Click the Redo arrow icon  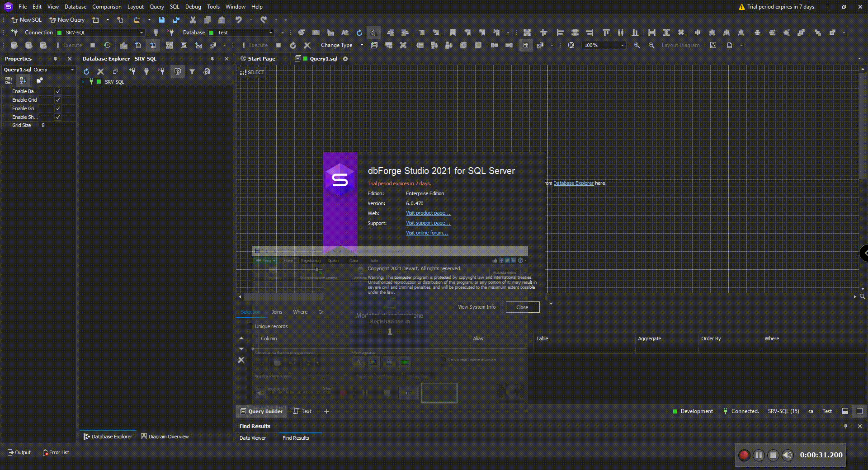click(x=264, y=20)
